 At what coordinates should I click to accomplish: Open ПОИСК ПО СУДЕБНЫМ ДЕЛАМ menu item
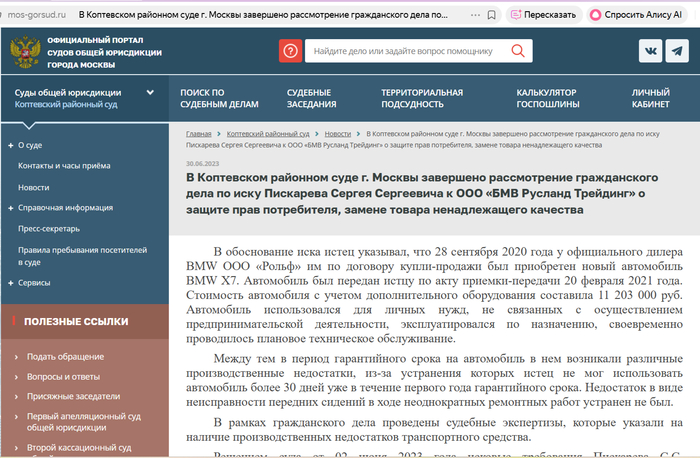(x=219, y=98)
